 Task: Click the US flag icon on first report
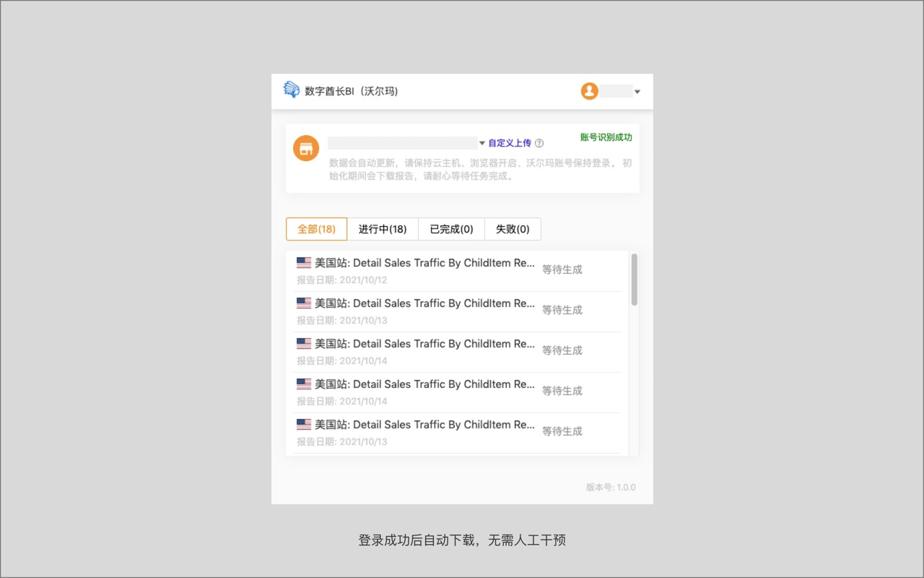pos(304,262)
